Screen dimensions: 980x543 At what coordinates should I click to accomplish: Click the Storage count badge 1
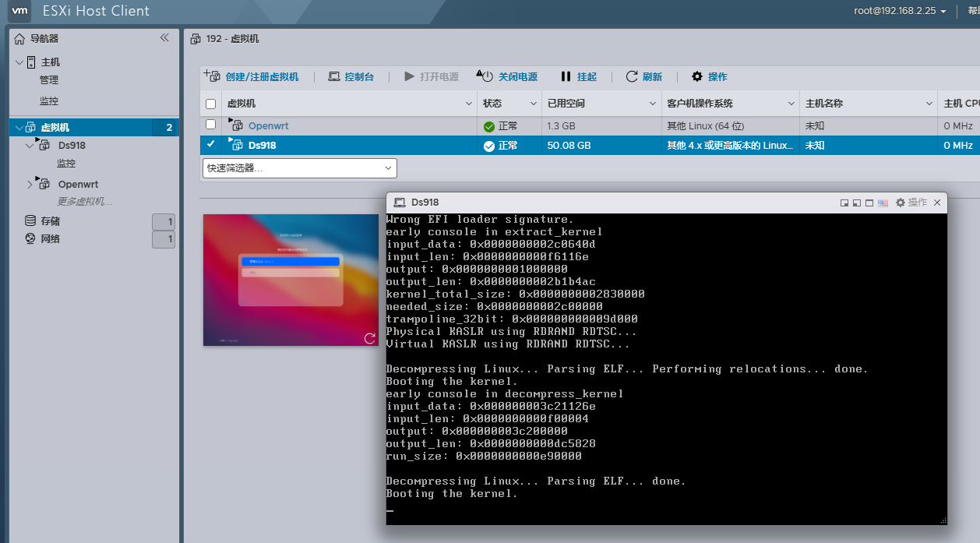164,222
